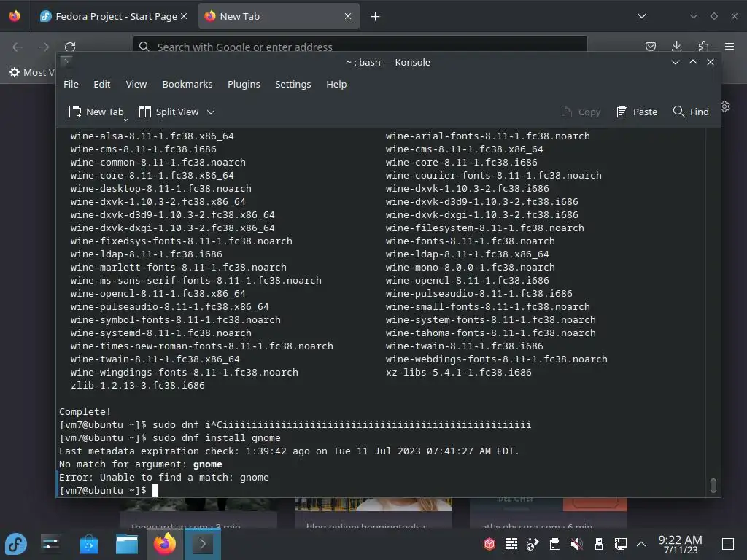Click text 'Complete!' in terminal
Image resolution: width=747 pixels, height=560 pixels.
[x=85, y=412]
